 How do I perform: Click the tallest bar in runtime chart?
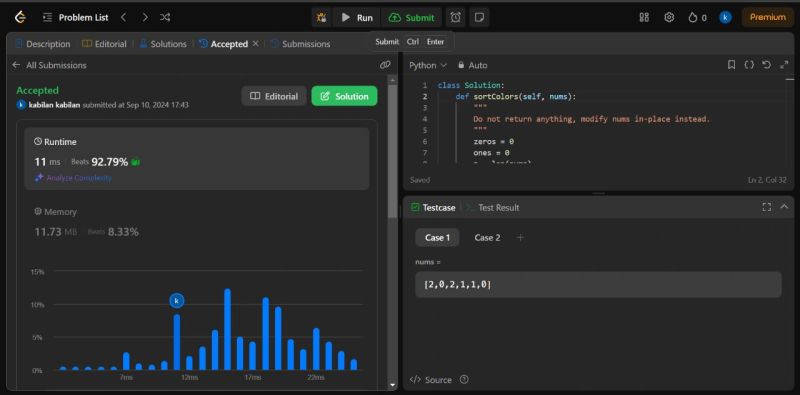(228, 330)
